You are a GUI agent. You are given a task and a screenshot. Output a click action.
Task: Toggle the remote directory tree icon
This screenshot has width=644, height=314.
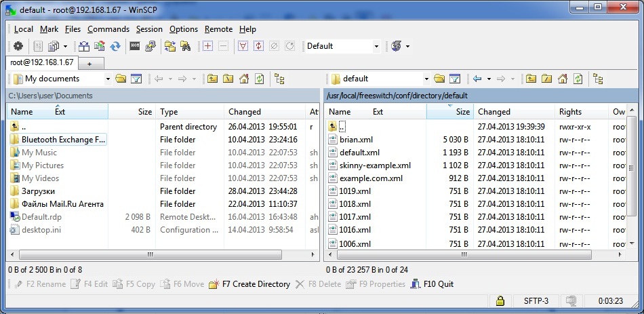tap(598, 79)
